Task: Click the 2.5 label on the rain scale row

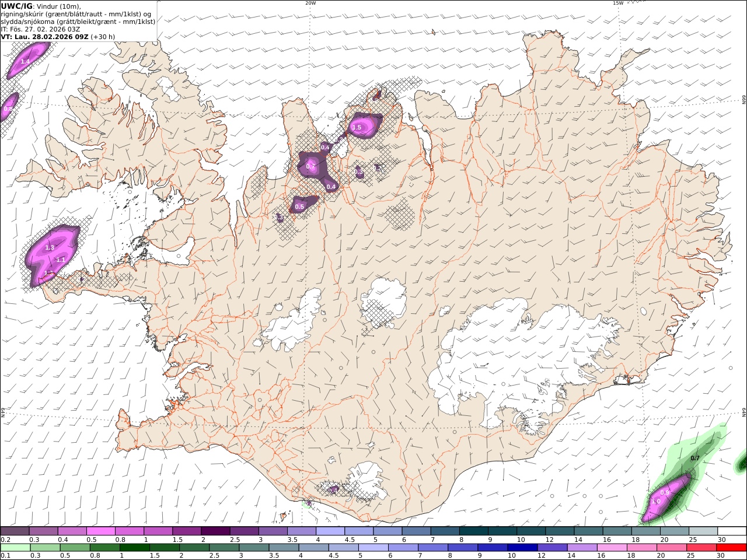Action: coord(214,556)
